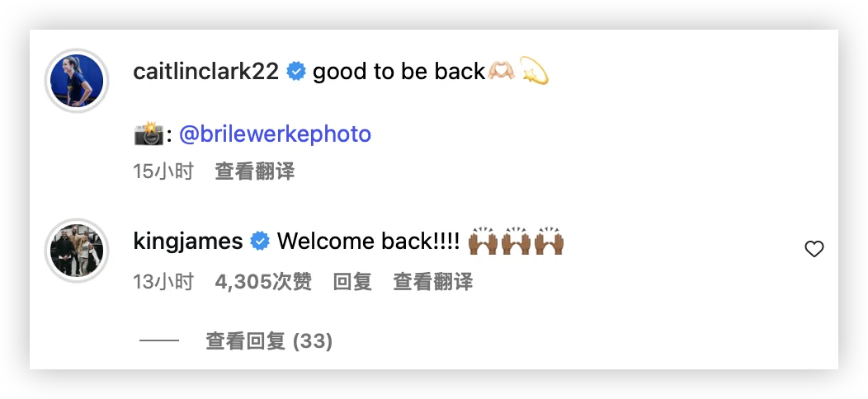This screenshot has height=399, width=868.
Task: Expand 查看回复 (33) to show replies
Action: (269, 341)
